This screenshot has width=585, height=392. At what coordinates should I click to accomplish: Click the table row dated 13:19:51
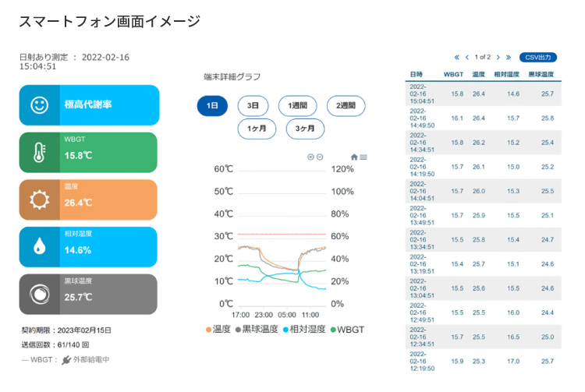484,264
